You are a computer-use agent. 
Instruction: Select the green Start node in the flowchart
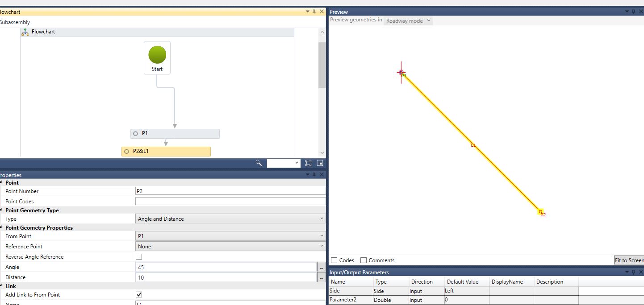tap(157, 54)
